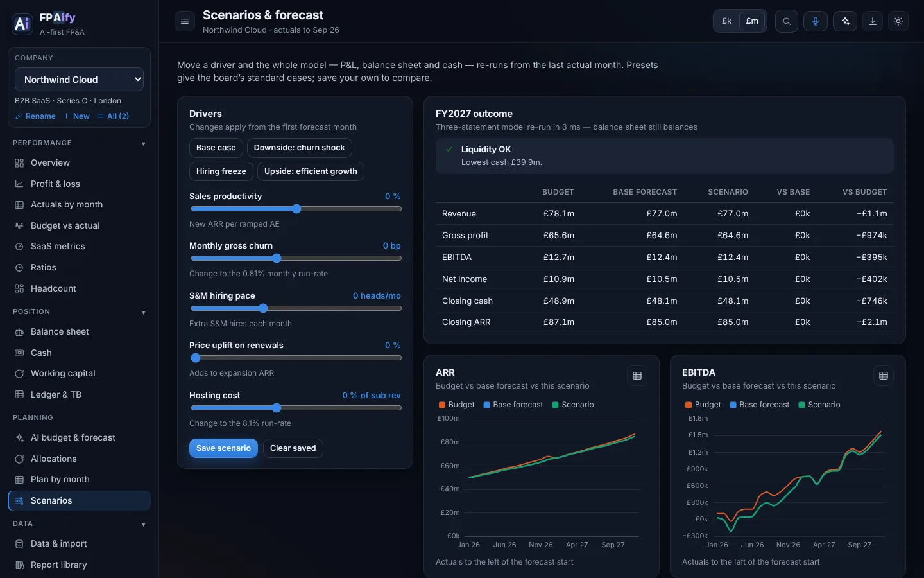Toggle Base forecast series in EBITDA legend
The height and width of the screenshot is (578, 924).
pyautogui.click(x=760, y=405)
